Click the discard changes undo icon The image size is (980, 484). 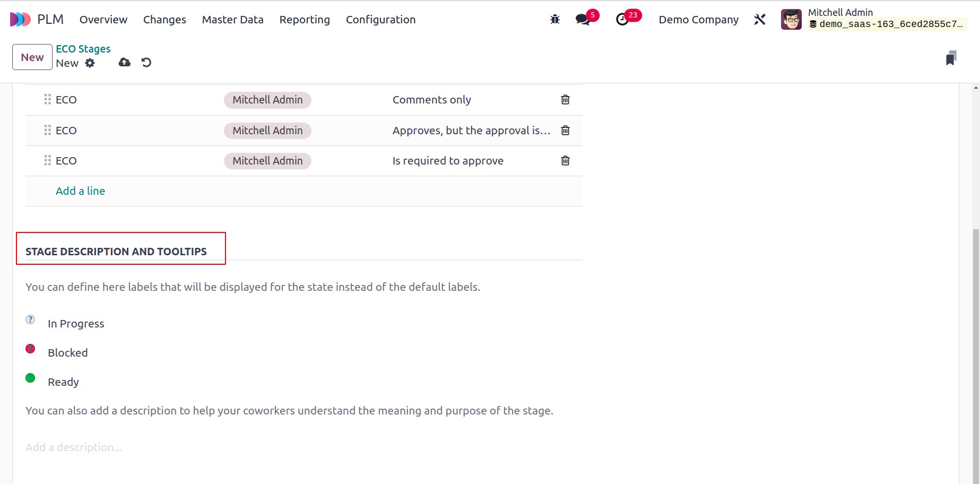(x=146, y=63)
